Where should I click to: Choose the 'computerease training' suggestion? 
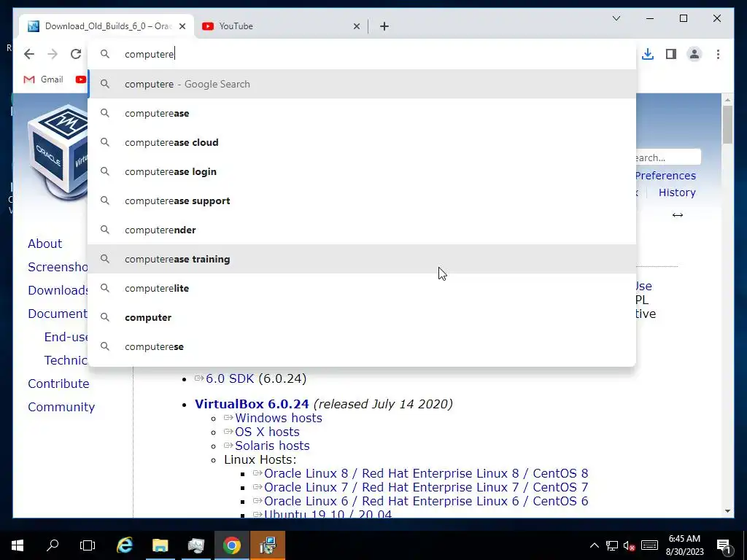pyautogui.click(x=362, y=259)
